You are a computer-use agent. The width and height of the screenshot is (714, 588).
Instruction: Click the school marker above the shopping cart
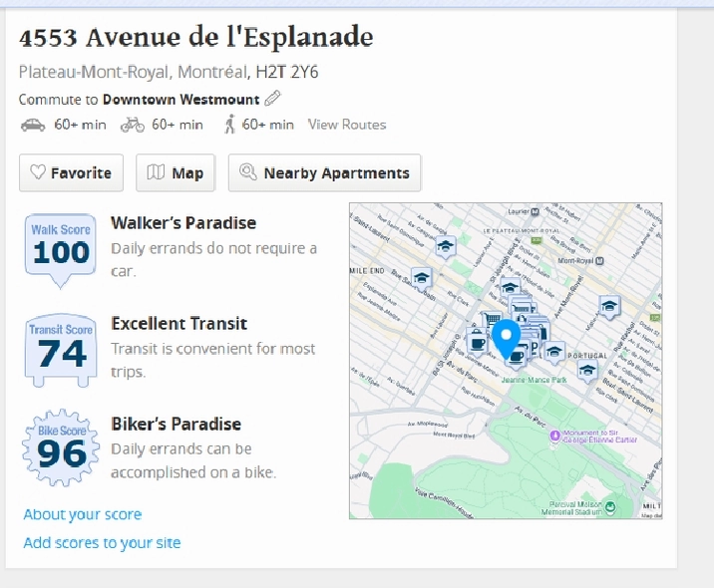click(510, 289)
